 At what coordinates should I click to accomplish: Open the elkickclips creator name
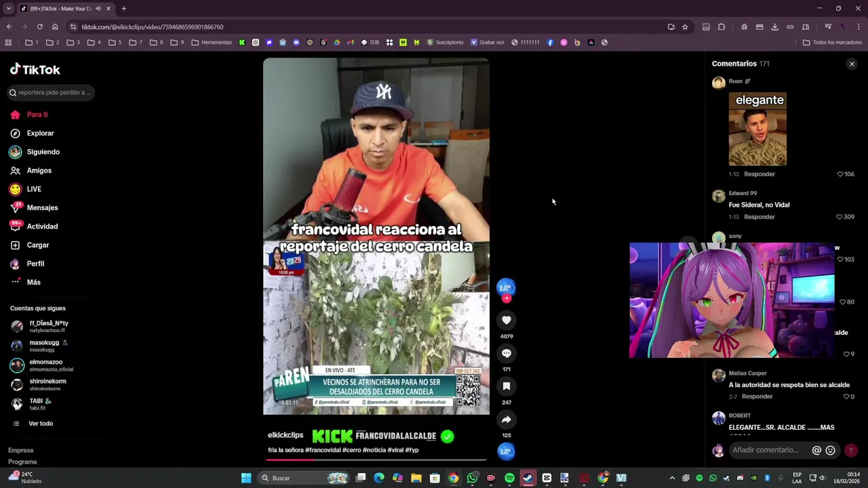coord(285,435)
